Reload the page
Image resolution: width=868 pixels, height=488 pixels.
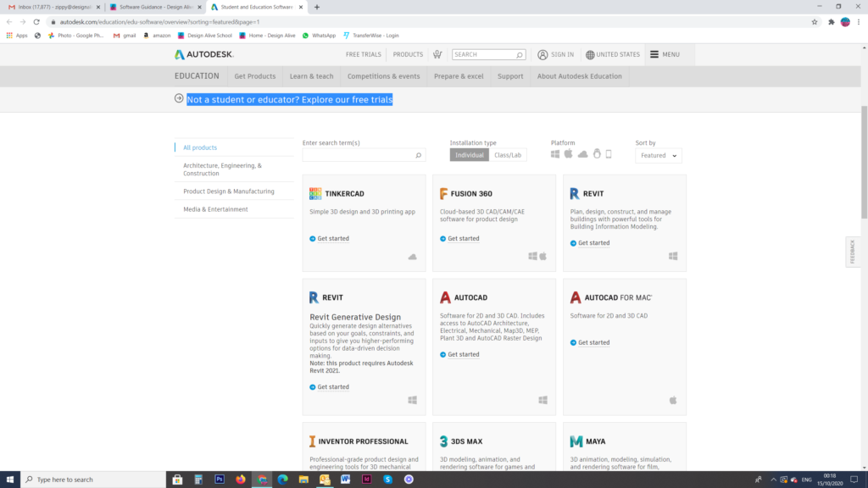click(x=36, y=22)
